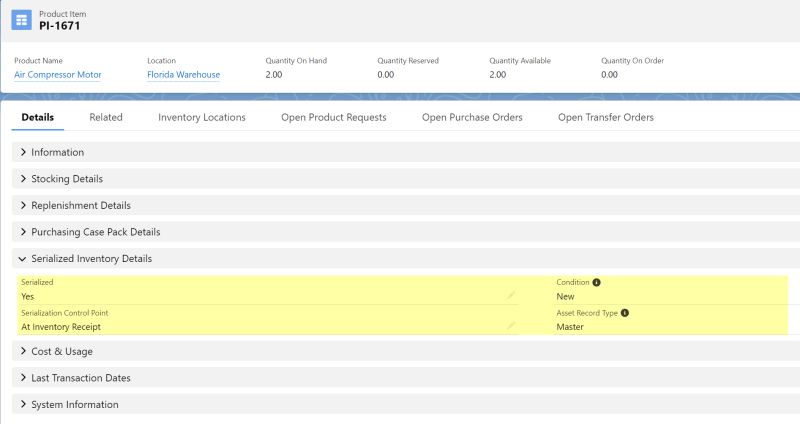Collapse the Serialized Inventory Details section

(x=406, y=258)
